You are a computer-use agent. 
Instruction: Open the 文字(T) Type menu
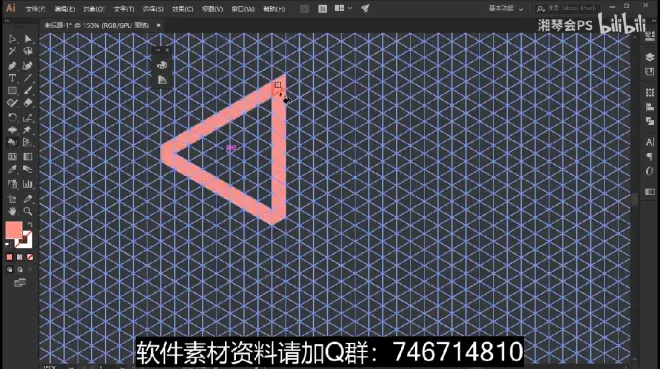click(x=123, y=9)
